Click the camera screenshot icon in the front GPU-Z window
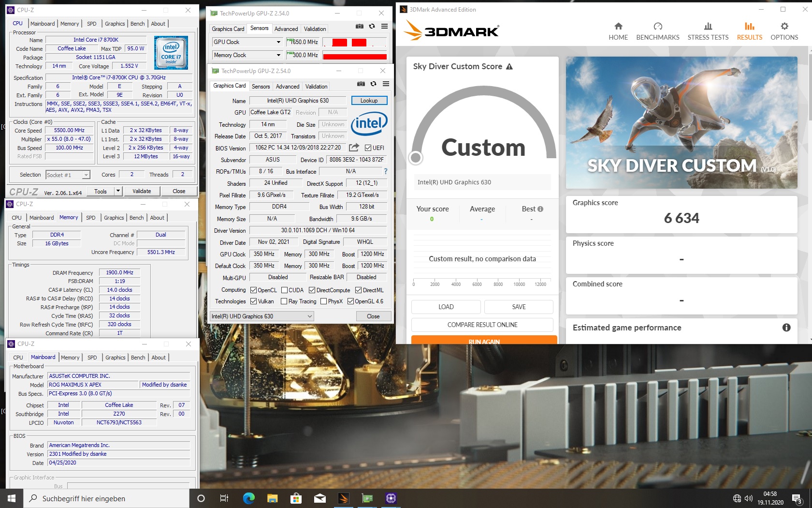This screenshot has height=508, width=812. (x=361, y=84)
